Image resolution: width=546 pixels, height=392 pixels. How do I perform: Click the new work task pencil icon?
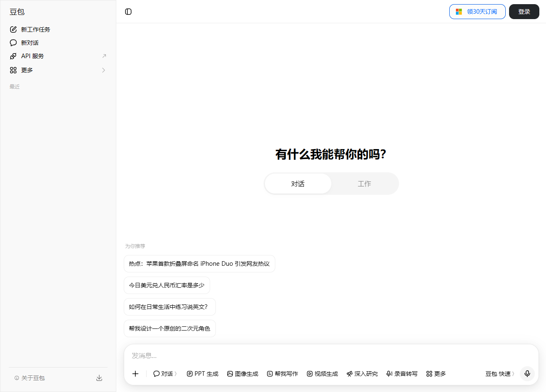pyautogui.click(x=13, y=29)
